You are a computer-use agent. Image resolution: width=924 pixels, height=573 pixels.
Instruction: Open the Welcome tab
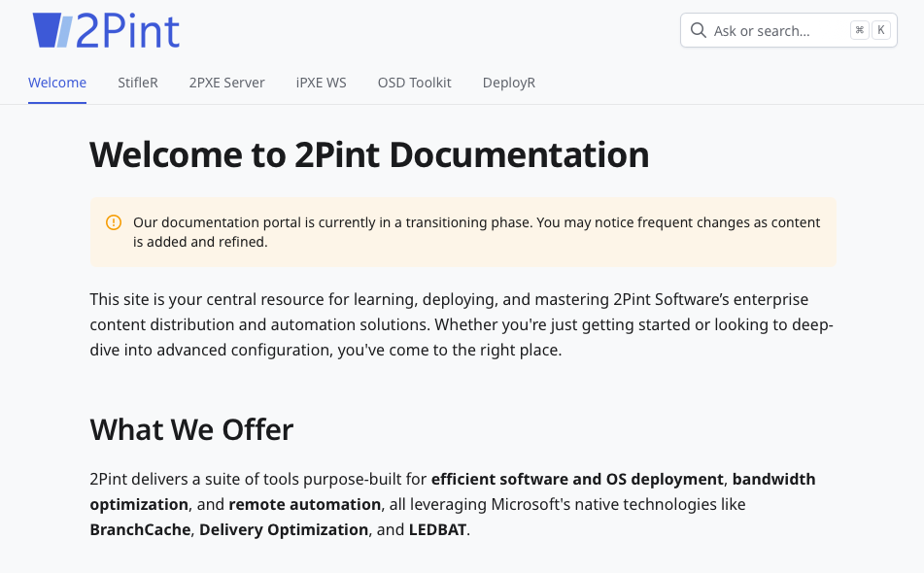pos(57,83)
